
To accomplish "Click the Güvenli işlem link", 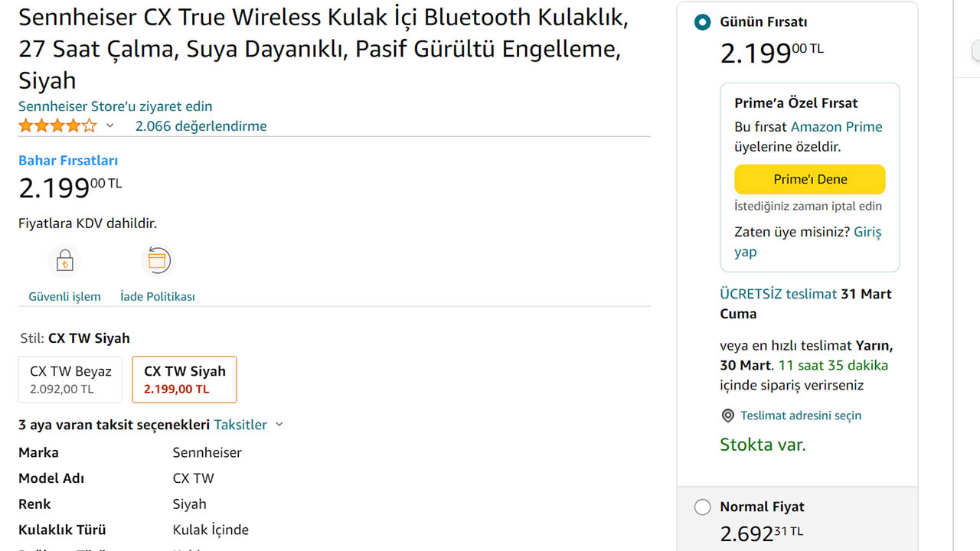I will pos(64,296).
